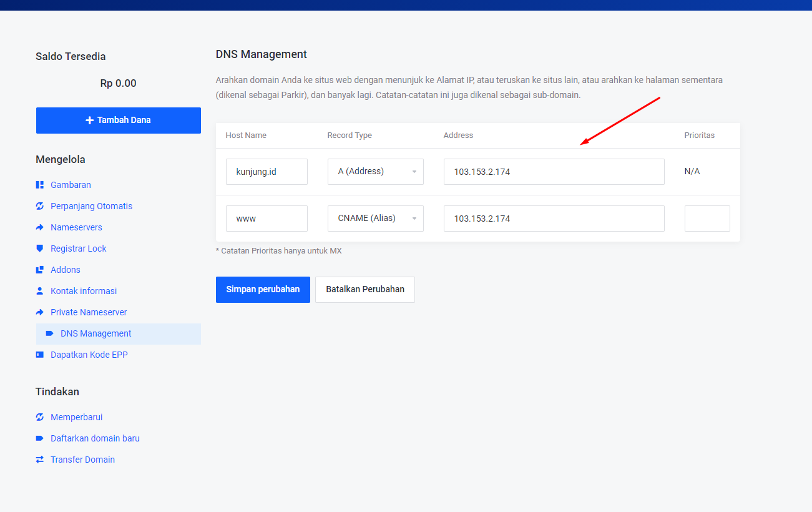The image size is (812, 512).
Task: Click the Memperbarui link under Tindakan
Action: (x=76, y=417)
